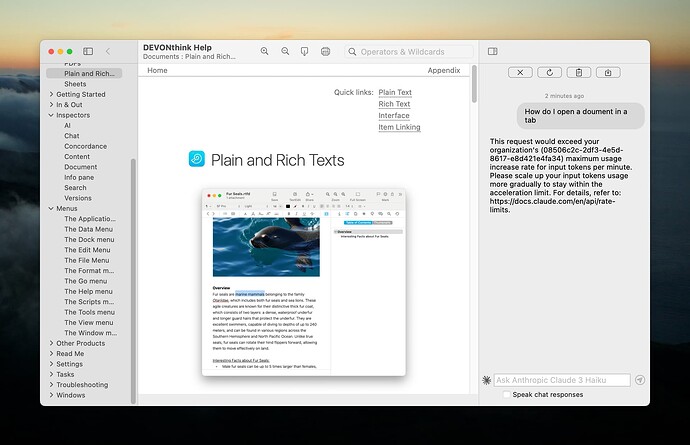The height and width of the screenshot is (445, 690).
Task: Send the chat message arrow
Action: tap(640, 380)
